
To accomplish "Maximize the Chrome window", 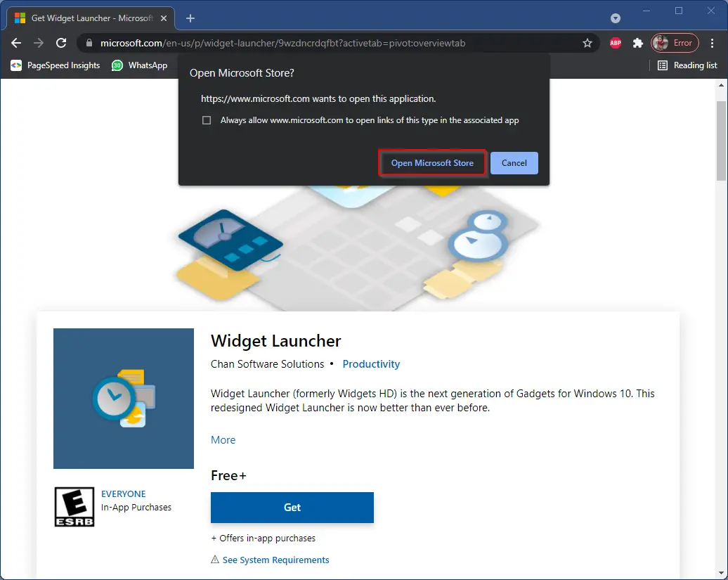I will [x=679, y=11].
